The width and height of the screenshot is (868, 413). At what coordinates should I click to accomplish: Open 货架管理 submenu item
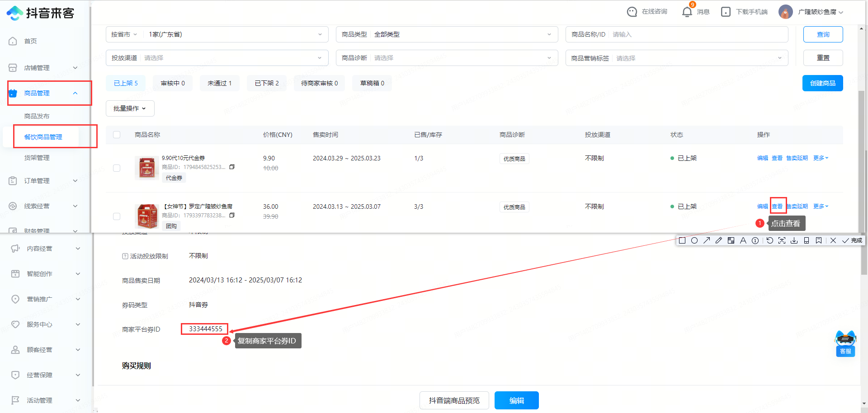(x=37, y=158)
